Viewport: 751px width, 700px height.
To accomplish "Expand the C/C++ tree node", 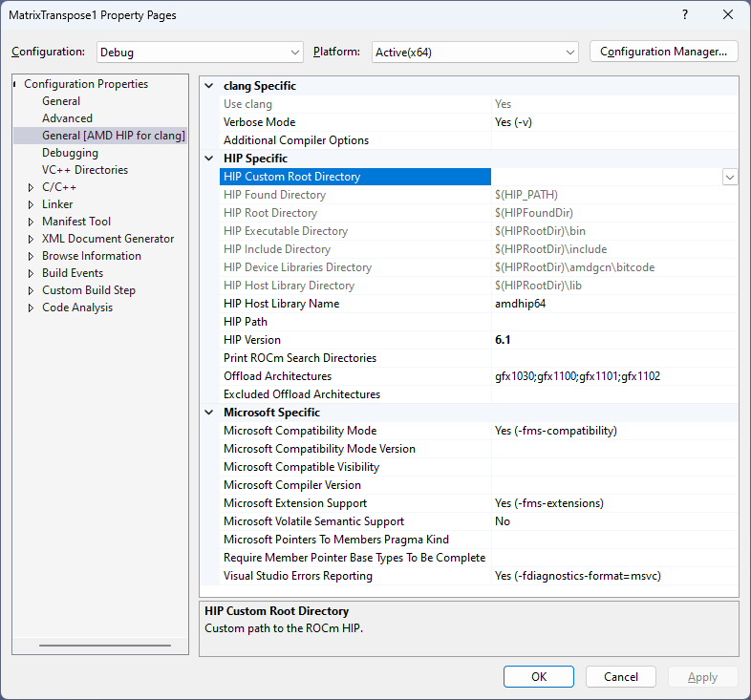I will pyautogui.click(x=32, y=187).
